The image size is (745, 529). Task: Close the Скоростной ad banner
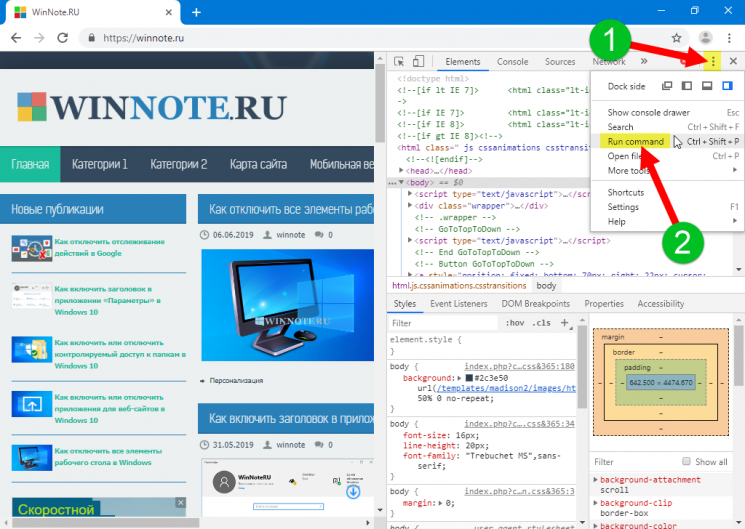[181, 502]
